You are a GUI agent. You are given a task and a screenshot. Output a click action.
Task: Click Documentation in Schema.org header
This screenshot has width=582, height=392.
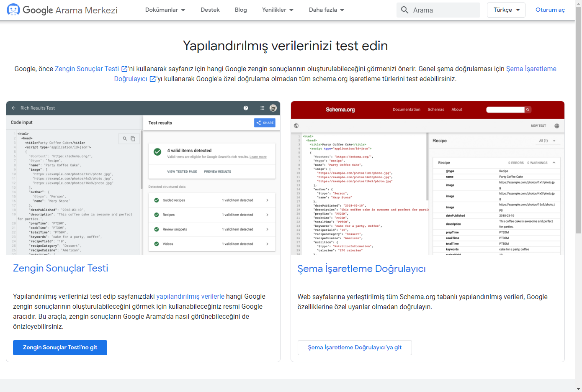point(407,110)
